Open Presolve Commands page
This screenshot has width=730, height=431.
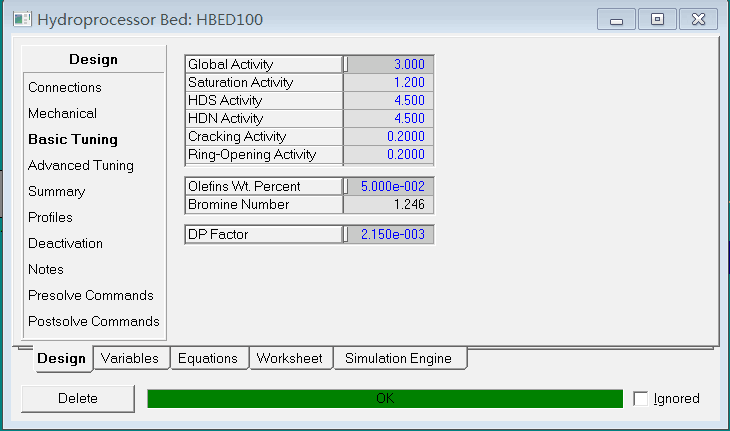[91, 296]
